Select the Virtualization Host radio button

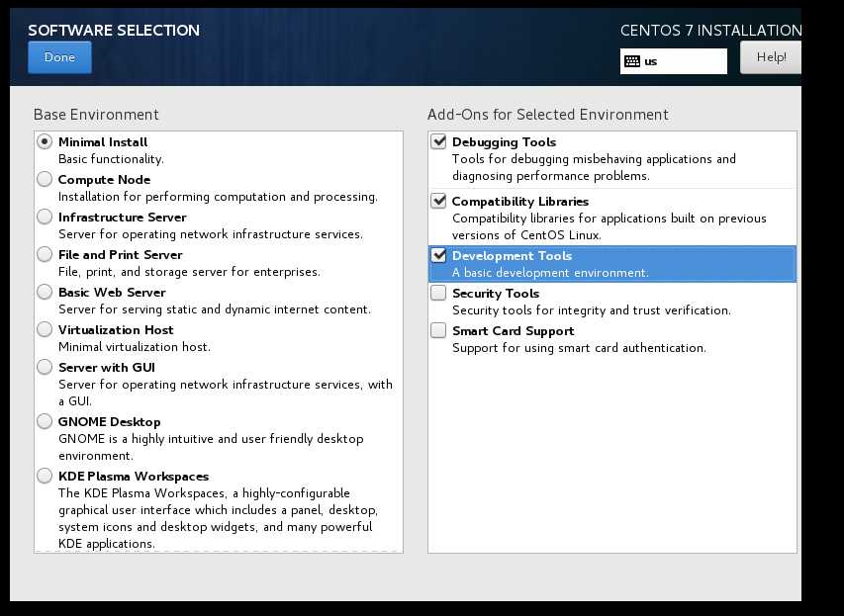tap(45, 330)
